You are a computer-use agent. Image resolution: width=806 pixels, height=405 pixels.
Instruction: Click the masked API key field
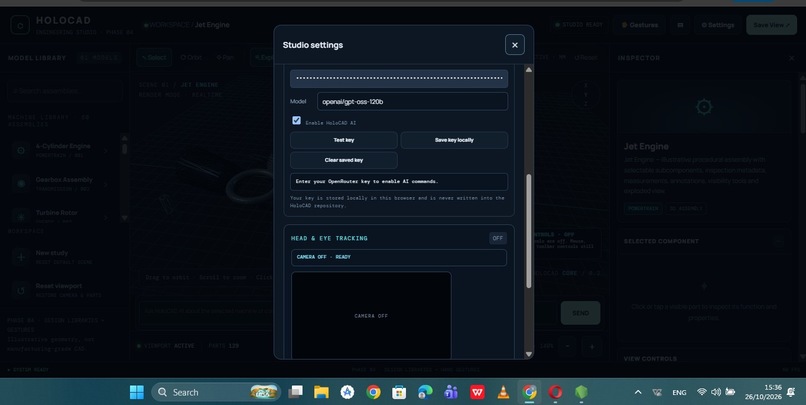tap(399, 79)
